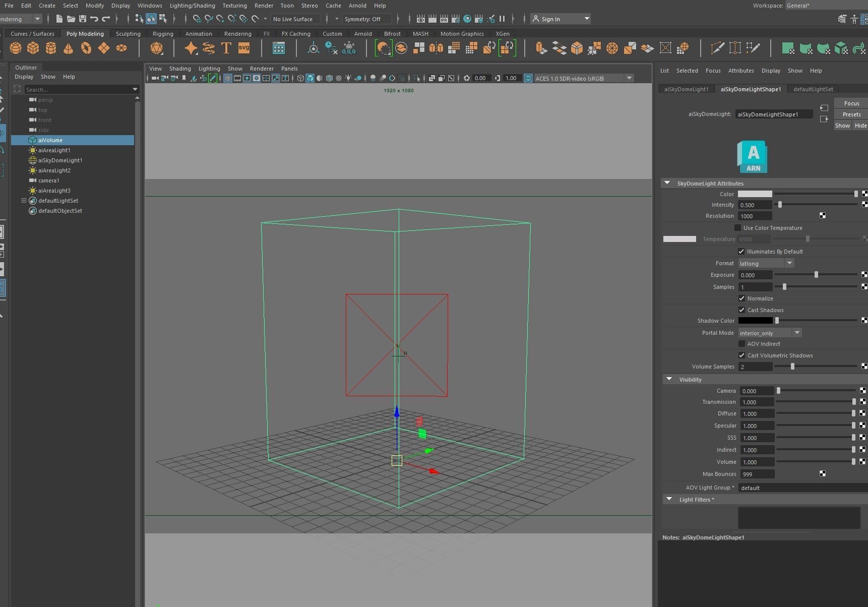Click the pause IPR render icon
Viewport: 868px width, 607px height.
[x=502, y=19]
